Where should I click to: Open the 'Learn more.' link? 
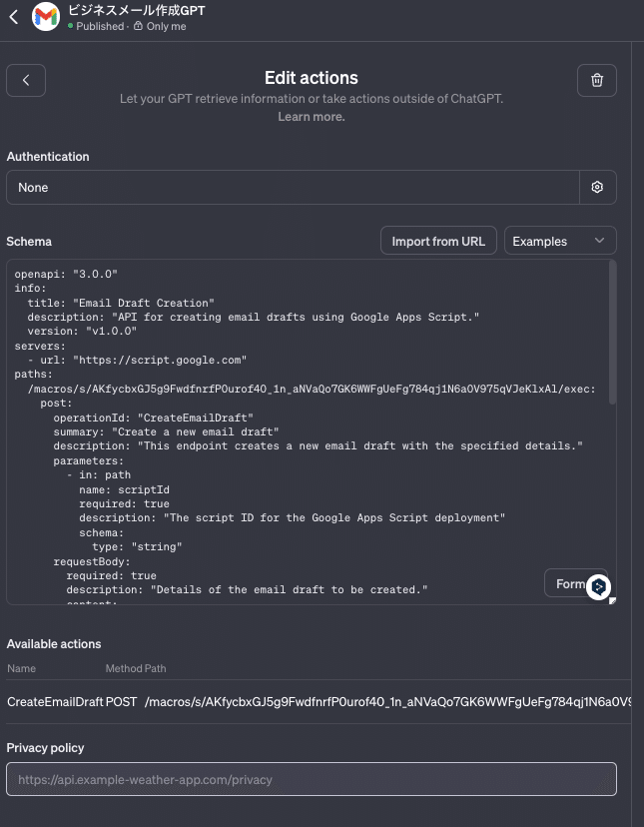pos(312,117)
